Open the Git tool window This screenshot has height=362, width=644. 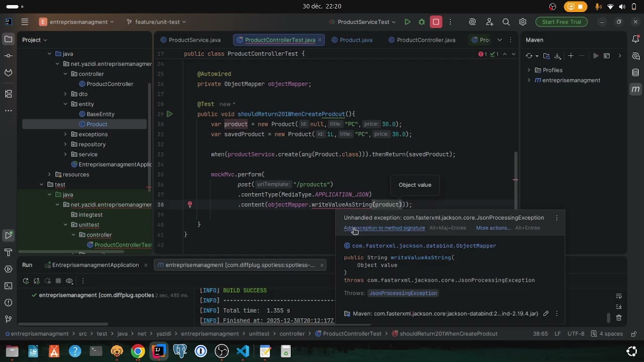click(8, 319)
